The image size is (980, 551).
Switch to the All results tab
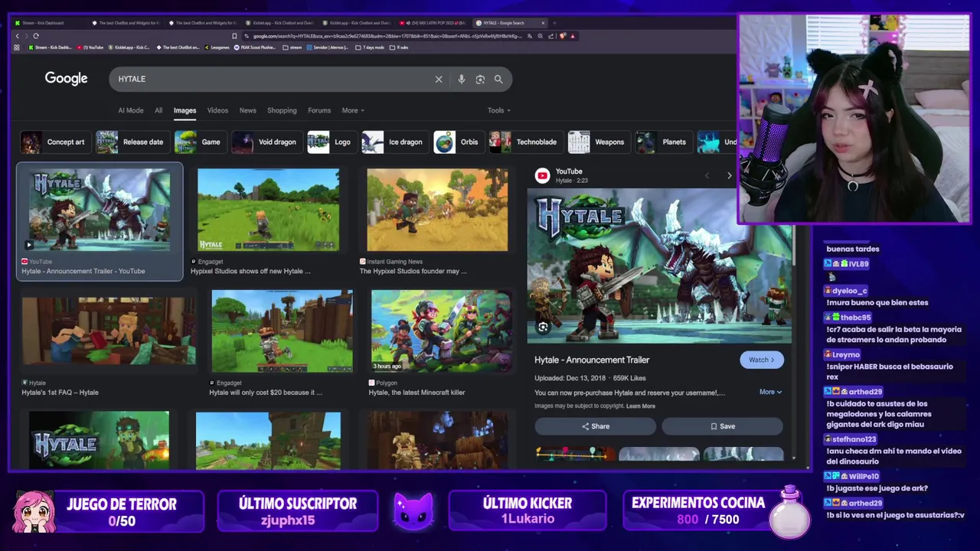(158, 110)
